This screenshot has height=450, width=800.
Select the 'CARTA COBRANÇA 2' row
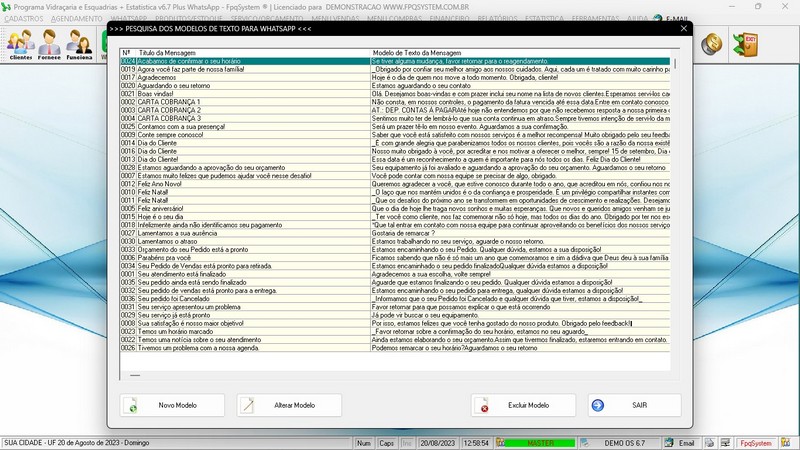395,110
